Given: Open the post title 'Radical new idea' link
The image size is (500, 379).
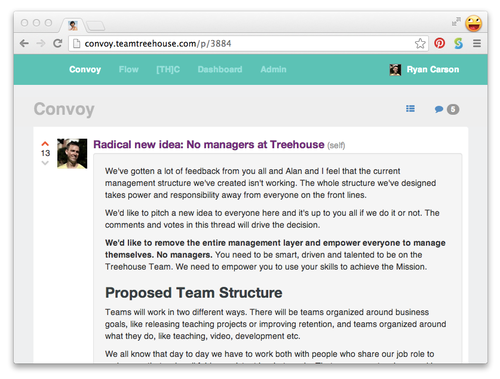Looking at the screenshot, I should point(209,144).
